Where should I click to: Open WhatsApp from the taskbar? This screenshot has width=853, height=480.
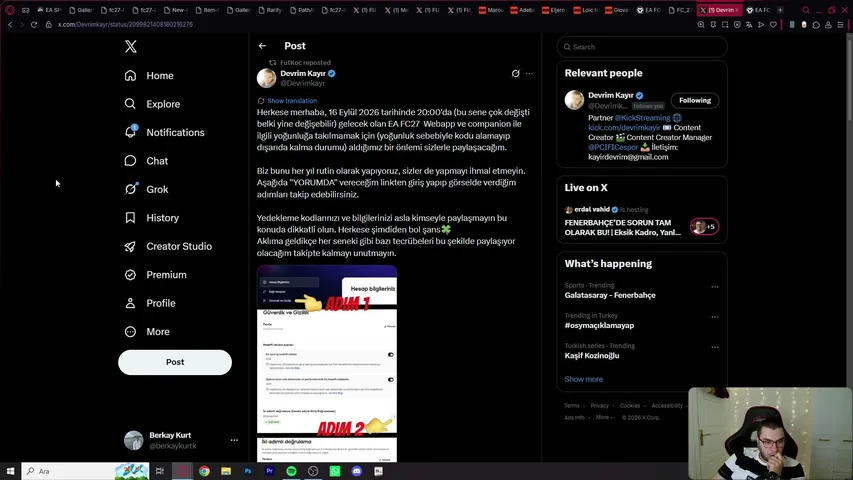coord(335,471)
